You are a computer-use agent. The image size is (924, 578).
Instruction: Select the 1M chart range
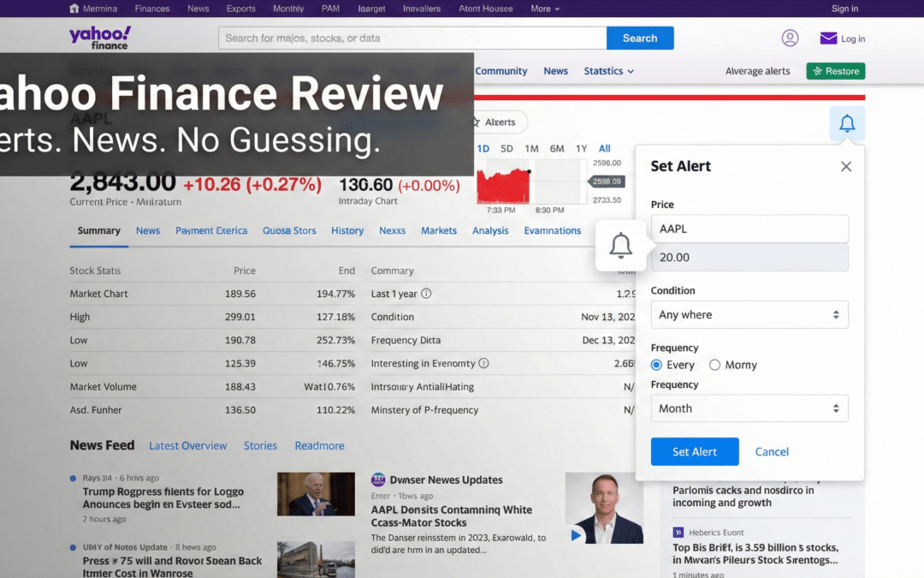(531, 149)
